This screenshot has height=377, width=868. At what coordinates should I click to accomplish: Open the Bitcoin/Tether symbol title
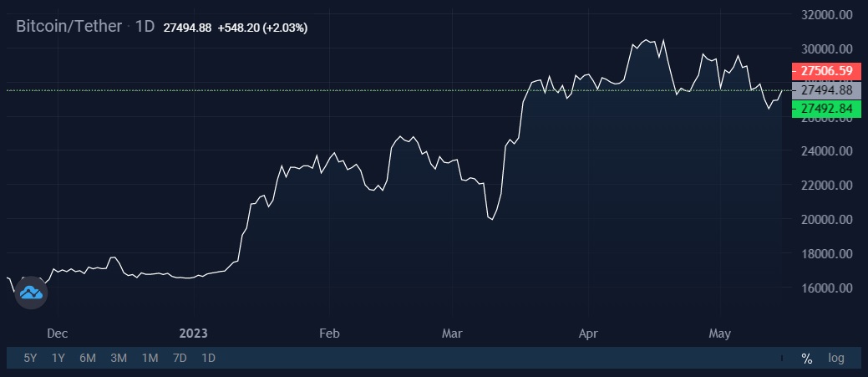69,26
